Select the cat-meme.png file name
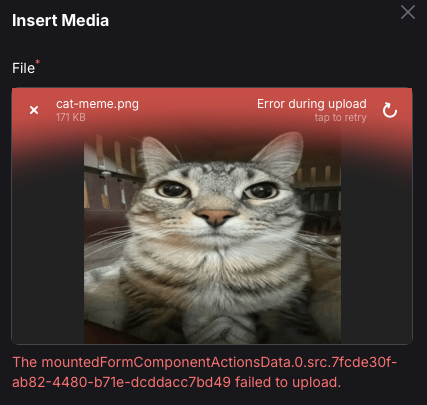The image size is (427, 405). [x=97, y=104]
